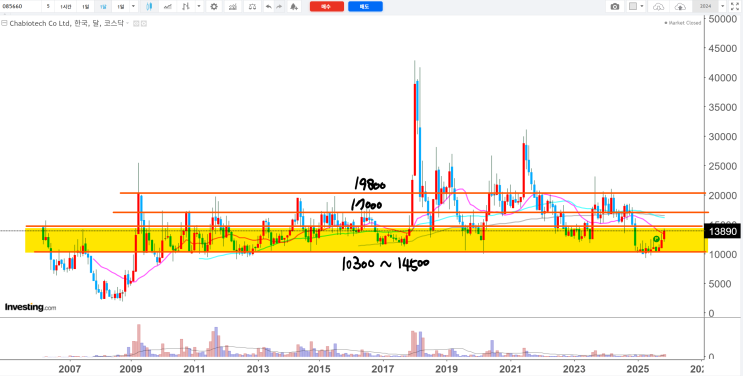
Task: Expand the 코스닥 legend dropdown arrow
Action: [x=127, y=23]
